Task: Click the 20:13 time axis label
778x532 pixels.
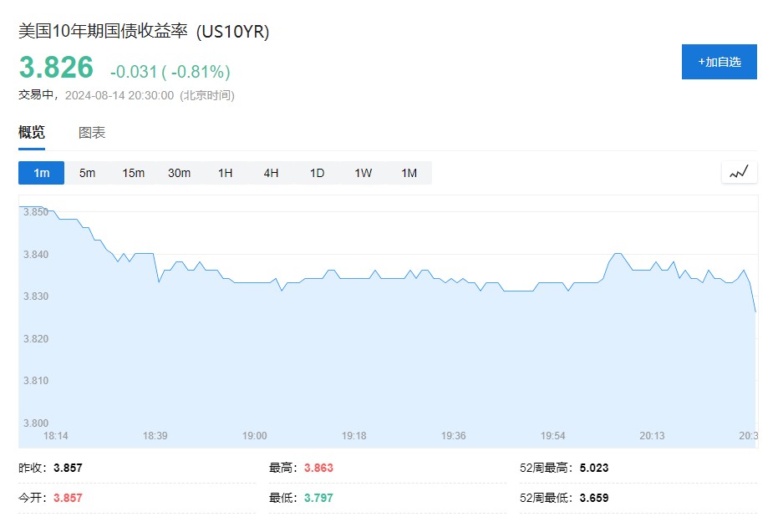Action: point(653,436)
